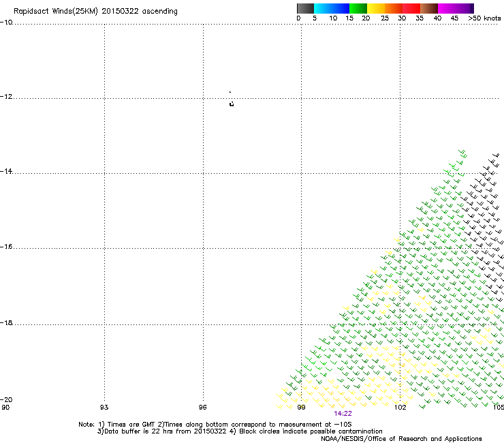Click the '35' legend tick number
The height and width of the screenshot is (443, 504).
point(420,18)
